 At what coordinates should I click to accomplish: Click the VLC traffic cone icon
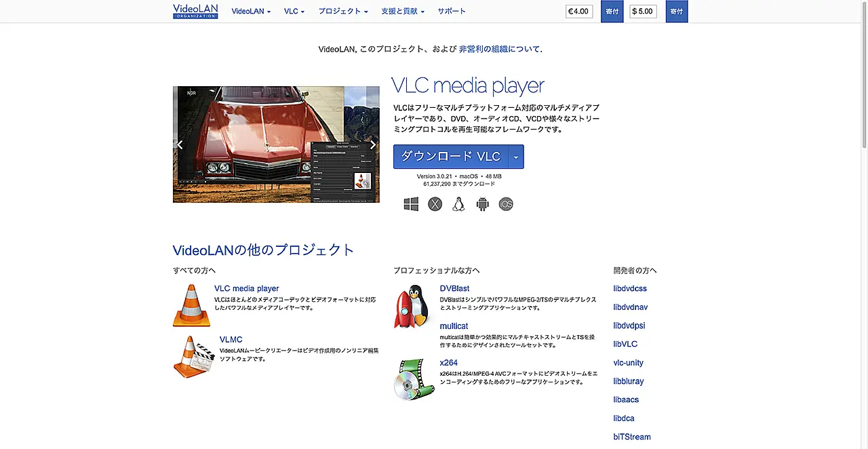point(191,306)
